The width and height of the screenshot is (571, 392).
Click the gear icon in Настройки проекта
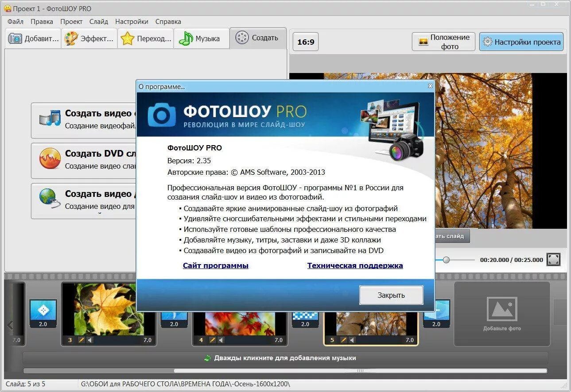pos(487,42)
